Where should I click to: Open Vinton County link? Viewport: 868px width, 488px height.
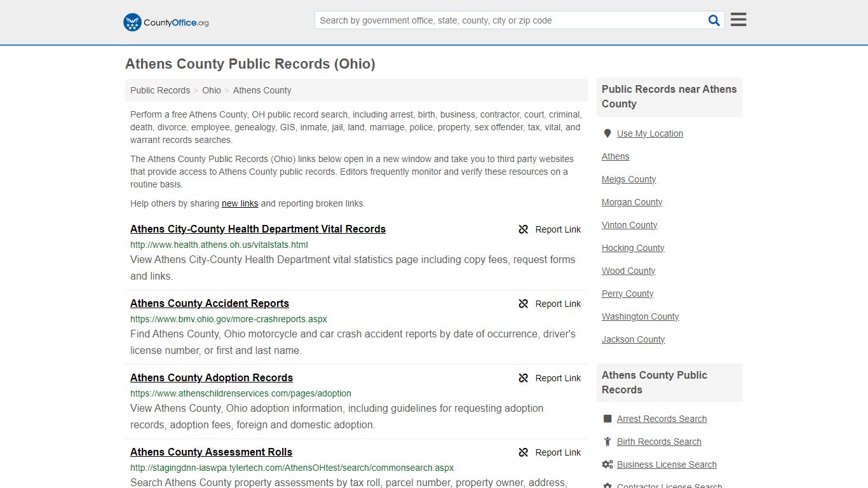(630, 225)
